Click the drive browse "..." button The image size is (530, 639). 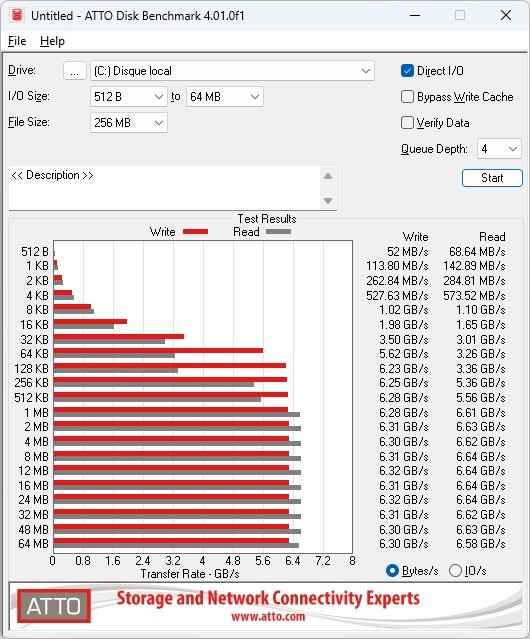click(x=75, y=71)
